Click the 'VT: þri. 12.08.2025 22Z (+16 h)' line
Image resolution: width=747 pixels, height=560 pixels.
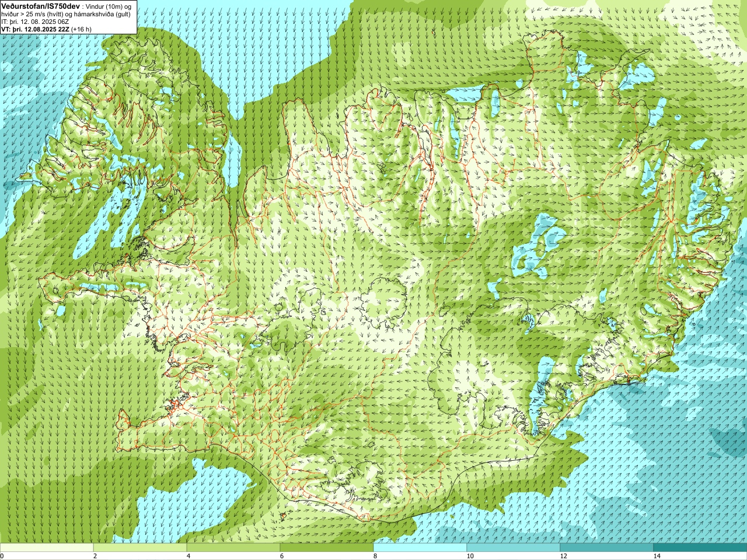(x=46, y=29)
